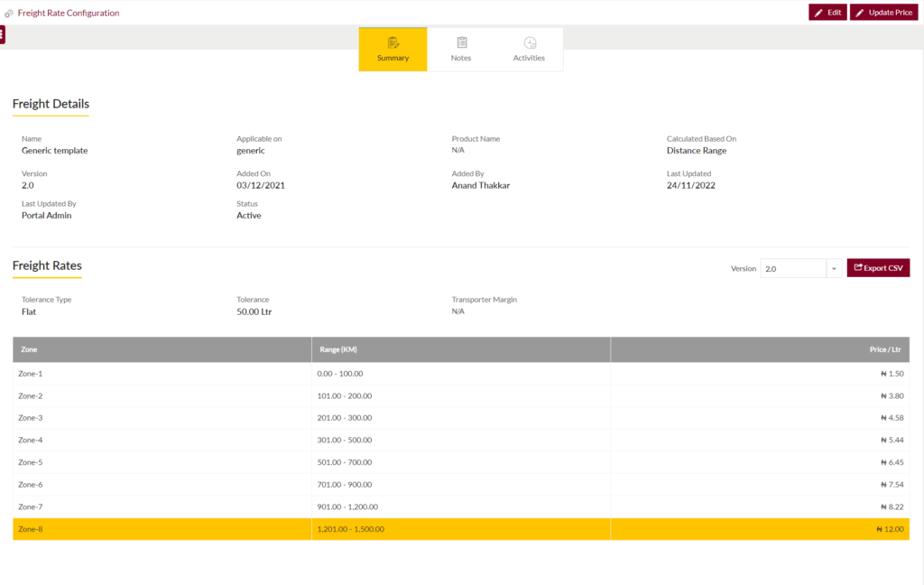The image size is (924, 585).
Task: Click the price ₦ 3.80
Action: click(x=892, y=396)
